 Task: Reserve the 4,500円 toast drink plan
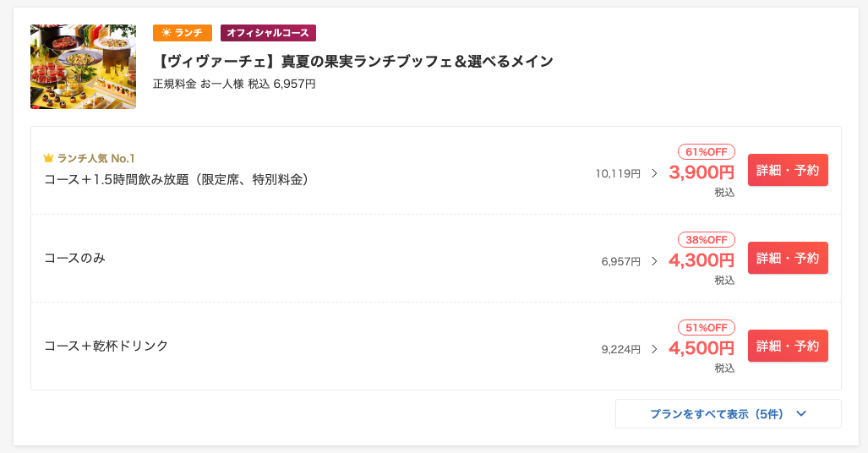pos(788,346)
